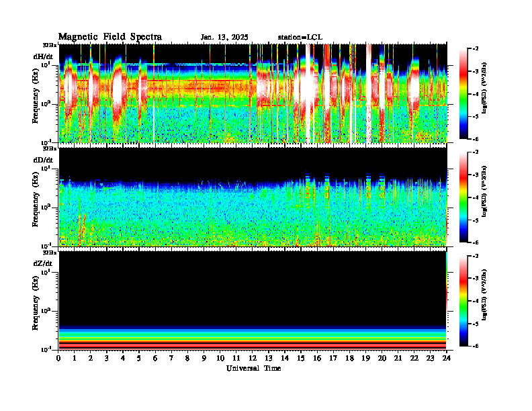Click the "16" hour tick label
This screenshot has width=532, height=411.
pyautogui.click(x=317, y=359)
